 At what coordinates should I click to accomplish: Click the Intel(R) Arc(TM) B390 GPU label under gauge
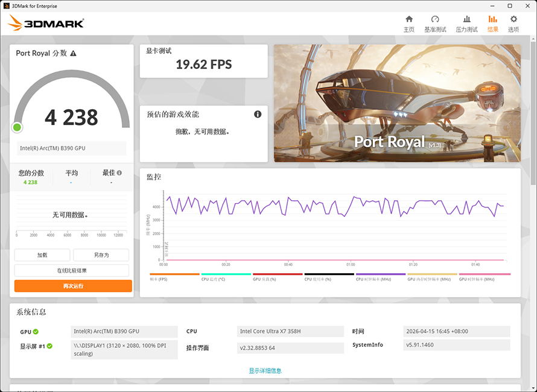click(x=72, y=148)
